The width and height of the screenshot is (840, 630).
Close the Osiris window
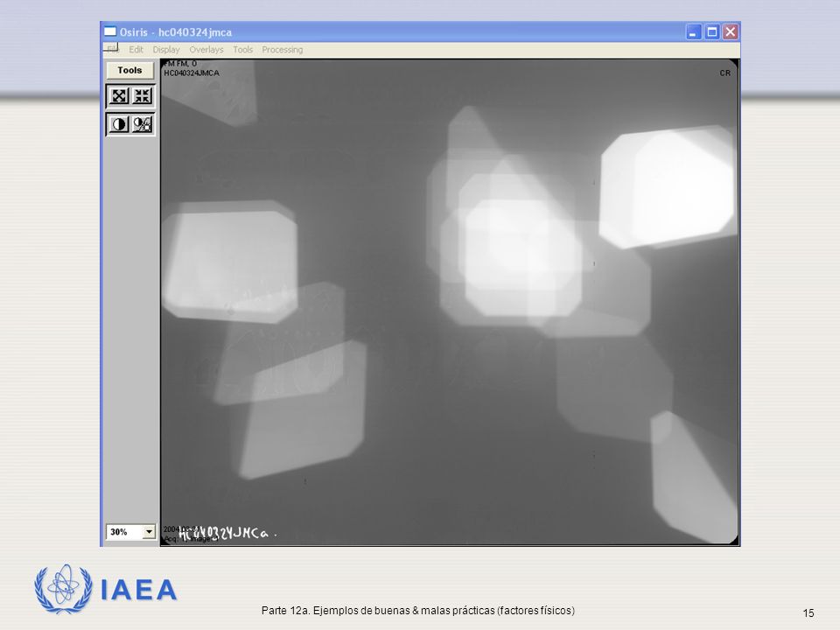click(730, 32)
